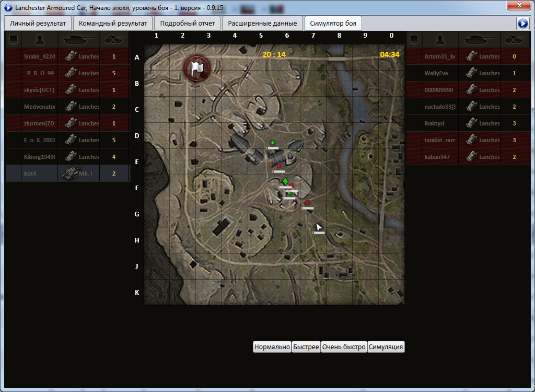This screenshot has width=535, height=392.
Task: Select enemy player 000909990
Action: (x=438, y=90)
